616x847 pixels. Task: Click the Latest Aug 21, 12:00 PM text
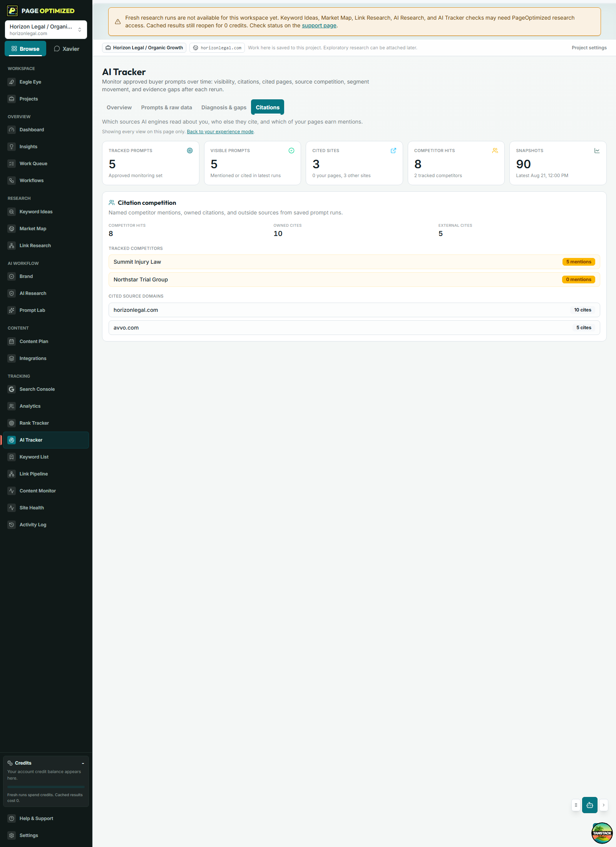tap(542, 176)
